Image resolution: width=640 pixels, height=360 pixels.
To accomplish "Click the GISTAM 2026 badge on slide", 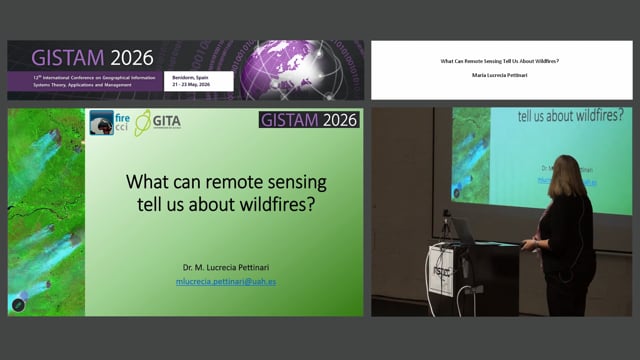I will 309,120.
